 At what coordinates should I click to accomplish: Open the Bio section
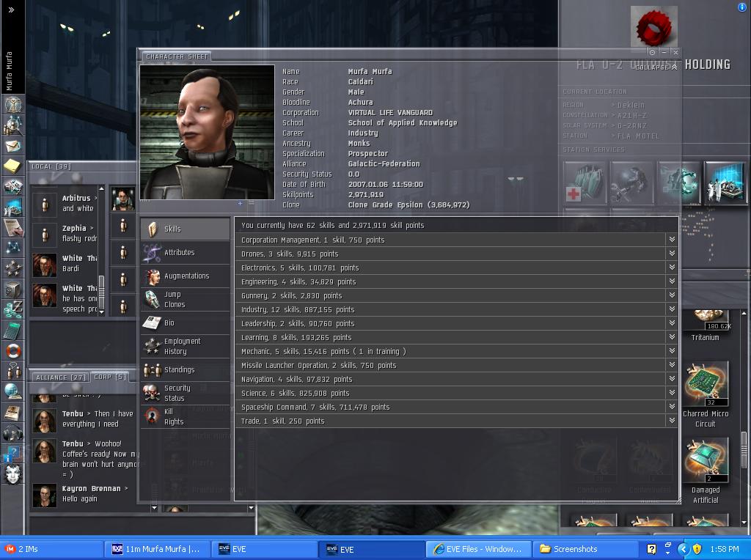(x=186, y=323)
